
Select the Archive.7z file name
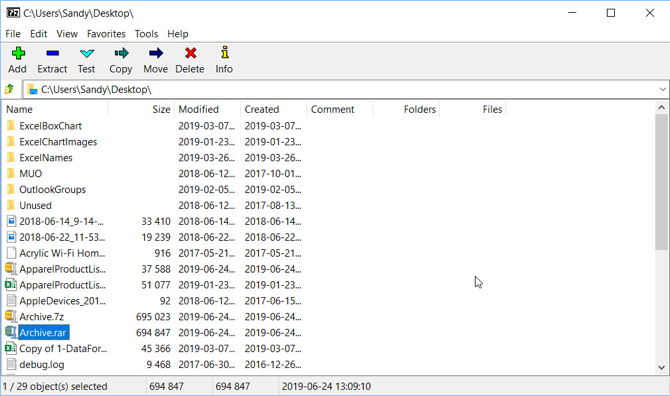41,317
